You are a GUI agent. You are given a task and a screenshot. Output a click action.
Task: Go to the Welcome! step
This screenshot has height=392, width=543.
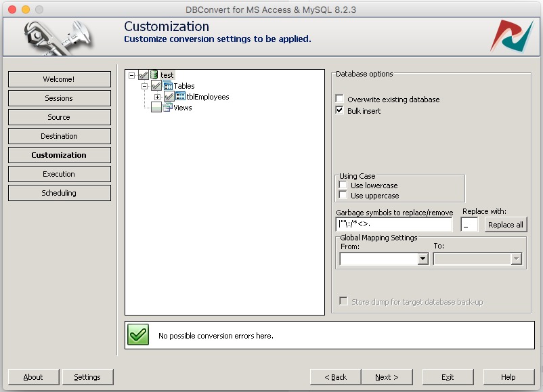point(59,79)
